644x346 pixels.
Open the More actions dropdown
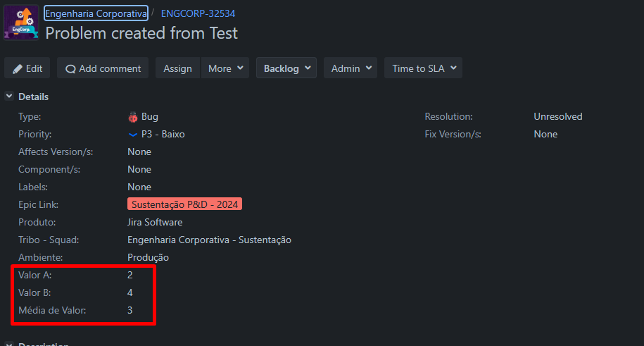tap(225, 68)
